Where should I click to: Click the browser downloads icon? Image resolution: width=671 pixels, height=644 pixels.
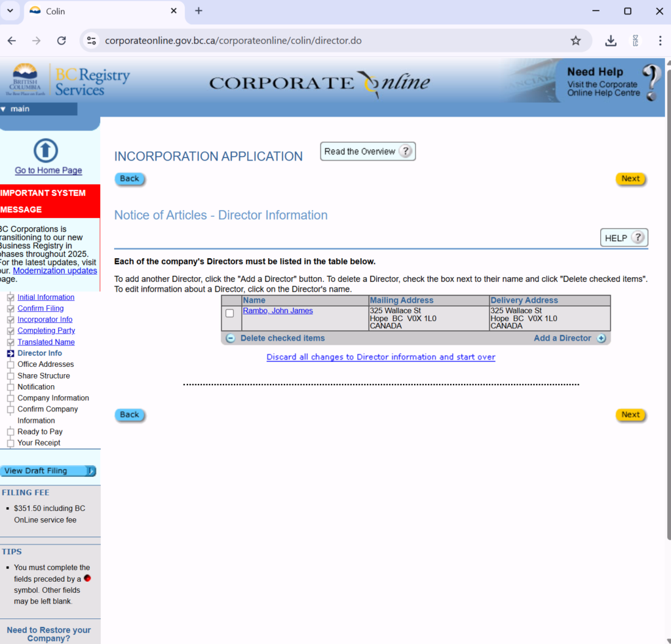coord(611,41)
